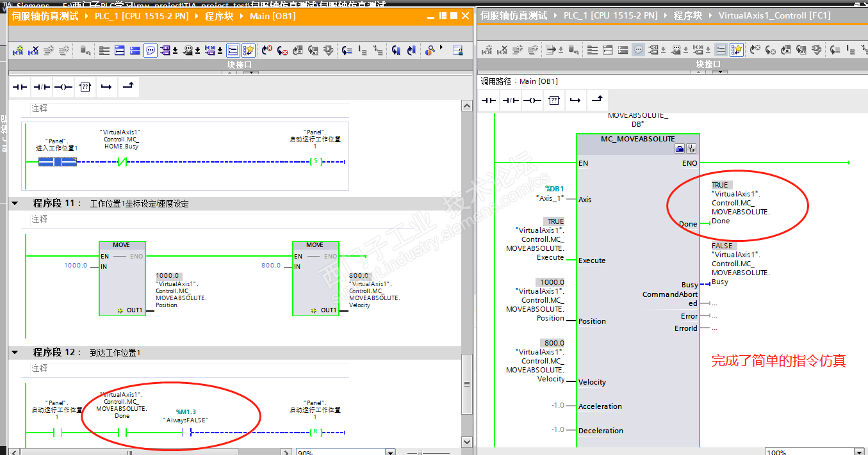Collapse network 程序段 11 using its triangle
The image size is (868, 455).
(x=15, y=203)
